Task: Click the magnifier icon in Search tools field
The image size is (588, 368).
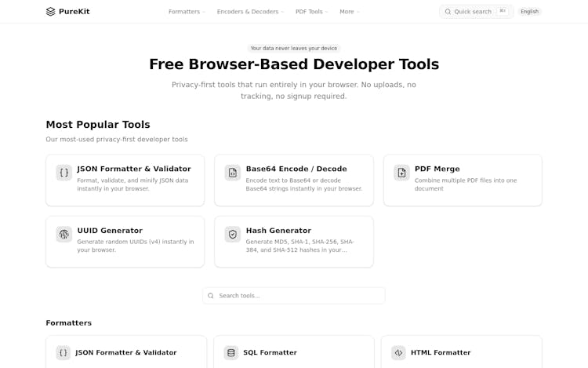Action: (211, 296)
